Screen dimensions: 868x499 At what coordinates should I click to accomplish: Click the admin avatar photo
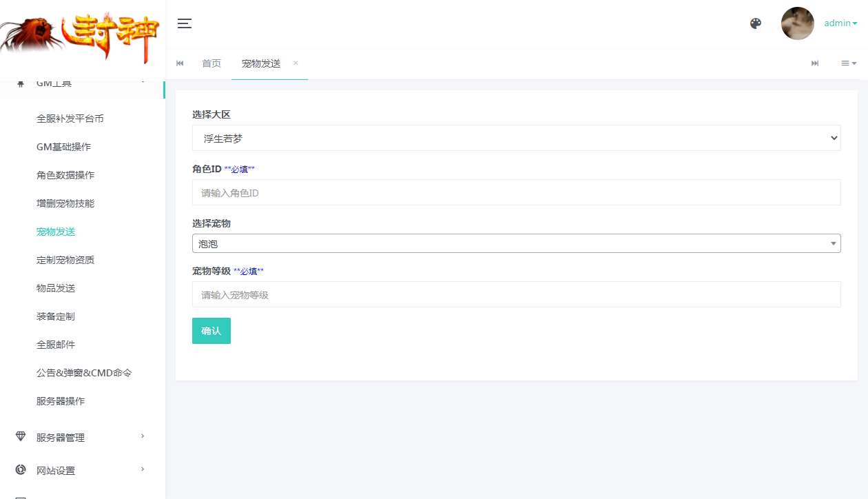(797, 23)
